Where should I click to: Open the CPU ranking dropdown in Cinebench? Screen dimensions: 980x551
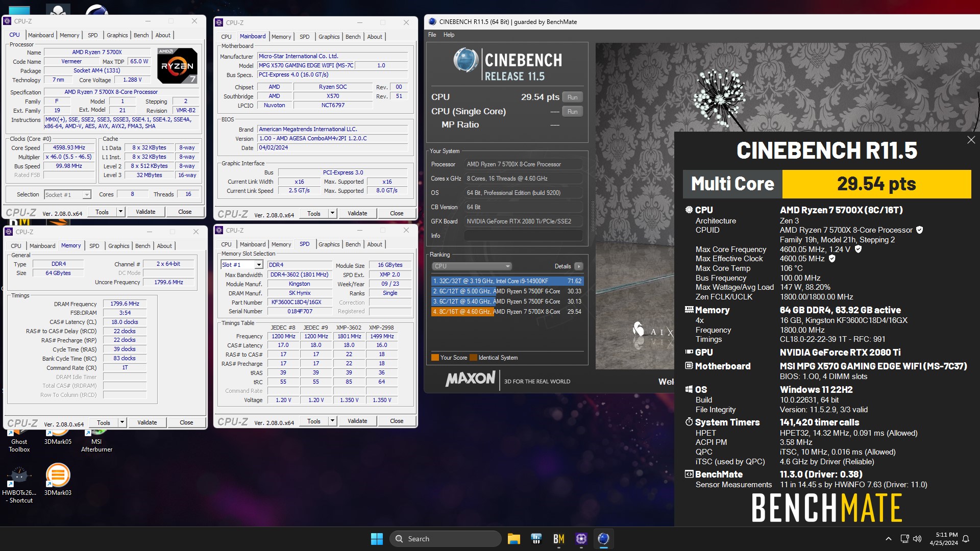click(472, 266)
